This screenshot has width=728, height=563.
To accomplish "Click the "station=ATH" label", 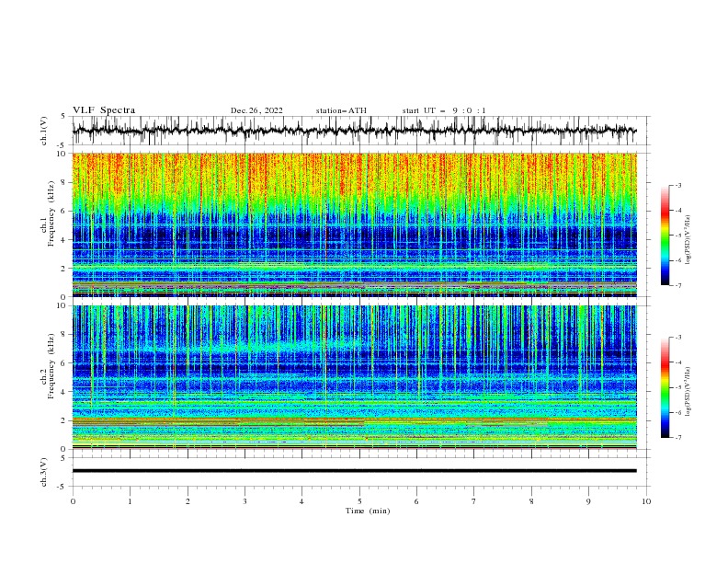I will coord(341,110).
